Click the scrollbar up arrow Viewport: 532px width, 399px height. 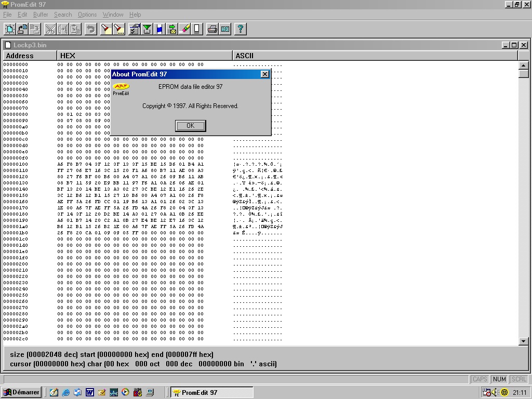point(524,65)
